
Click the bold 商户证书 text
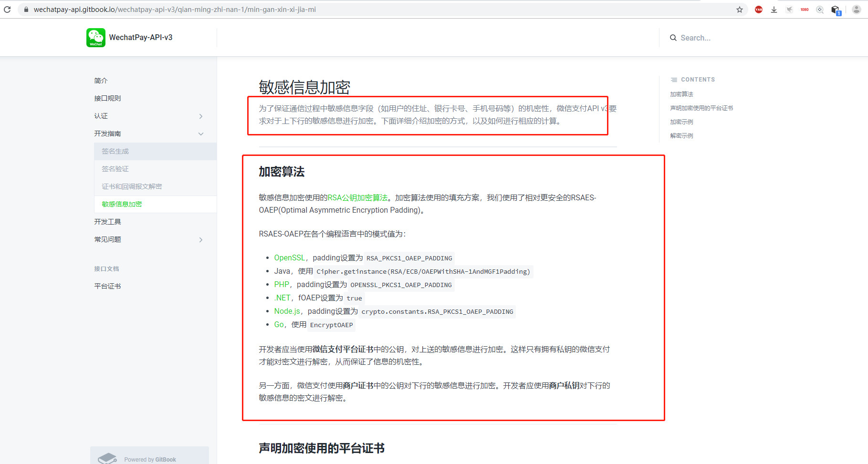click(358, 385)
